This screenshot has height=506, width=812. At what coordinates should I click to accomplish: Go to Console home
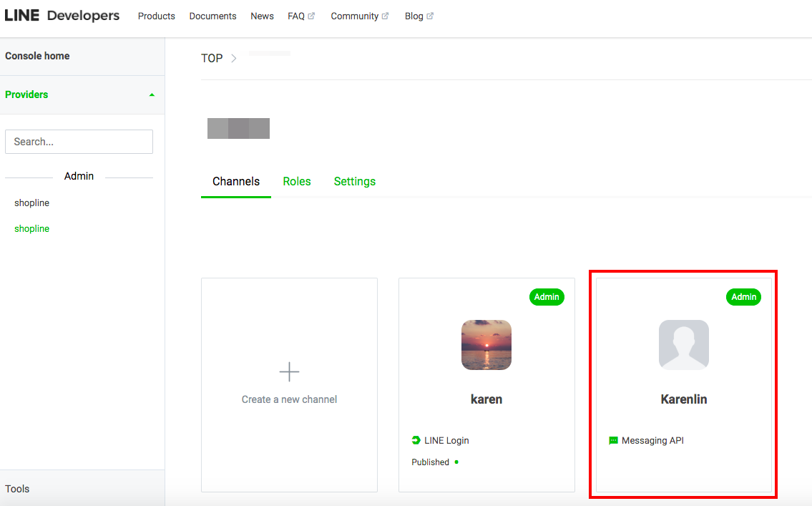[37, 56]
